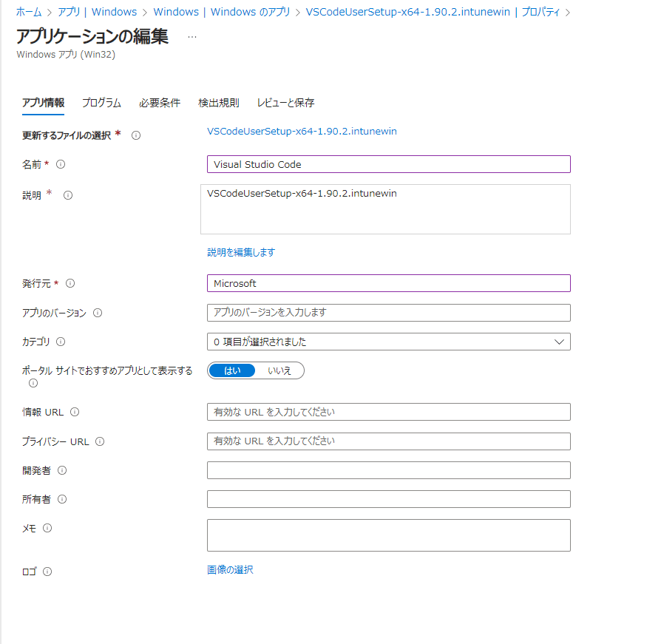Open Windows | Windows のアプリ breadcrumb
661x644 pixels.
222,12
